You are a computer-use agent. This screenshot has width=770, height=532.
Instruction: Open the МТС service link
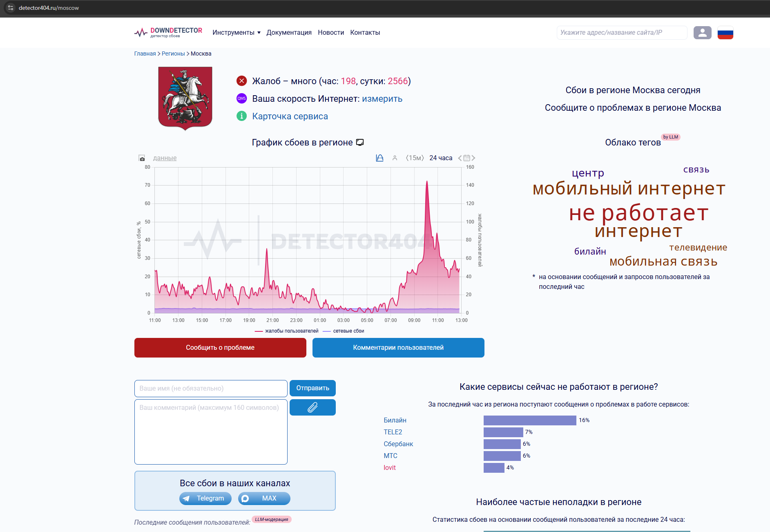[391, 456]
